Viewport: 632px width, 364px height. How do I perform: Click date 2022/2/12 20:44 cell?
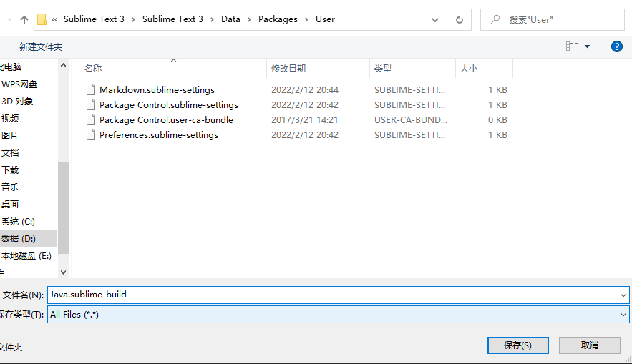305,90
